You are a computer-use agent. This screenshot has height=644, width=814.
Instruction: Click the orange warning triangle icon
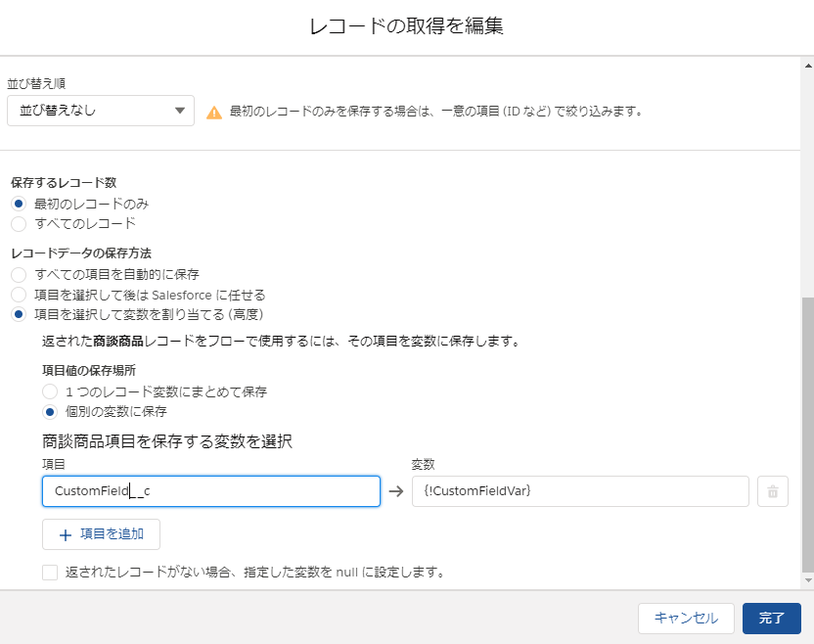214,113
